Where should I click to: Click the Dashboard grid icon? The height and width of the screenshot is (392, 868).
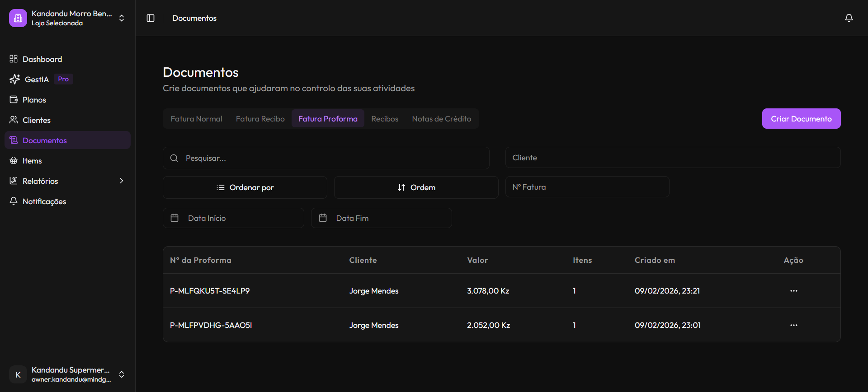pos(14,59)
